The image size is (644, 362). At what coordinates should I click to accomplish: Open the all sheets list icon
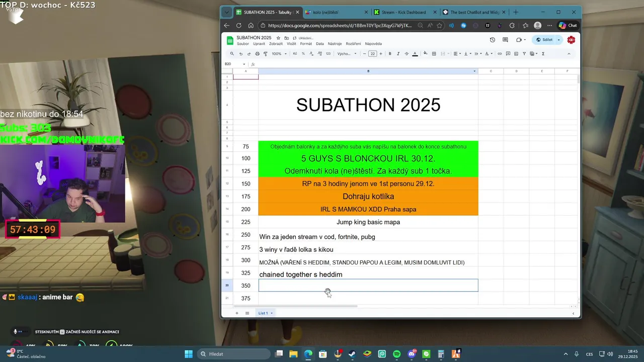[x=247, y=313]
